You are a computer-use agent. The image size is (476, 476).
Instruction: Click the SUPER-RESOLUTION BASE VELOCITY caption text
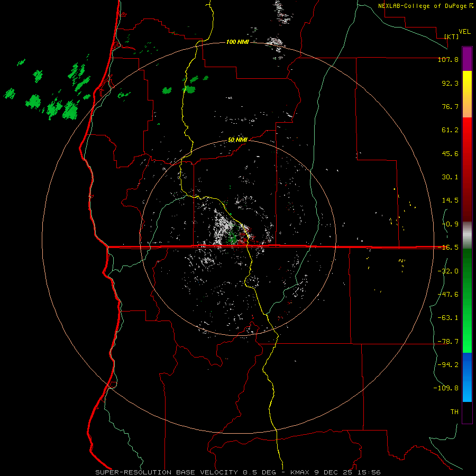tap(167, 472)
